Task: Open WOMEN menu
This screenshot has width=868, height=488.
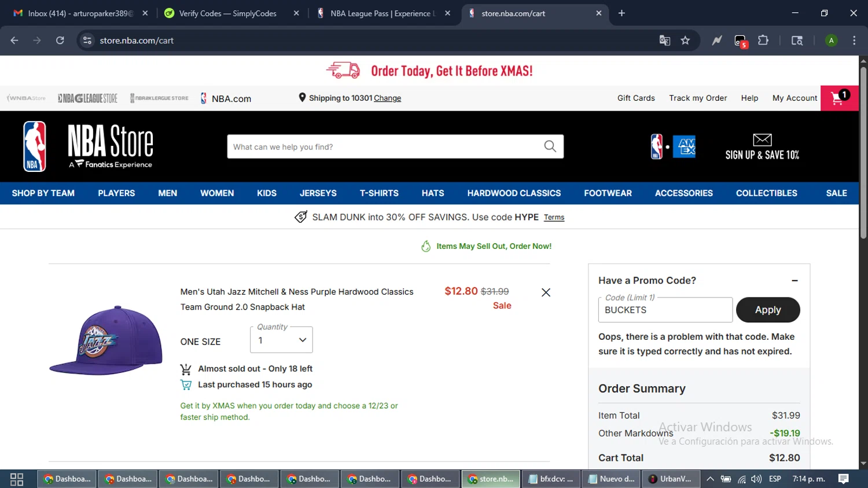Action: coord(217,193)
